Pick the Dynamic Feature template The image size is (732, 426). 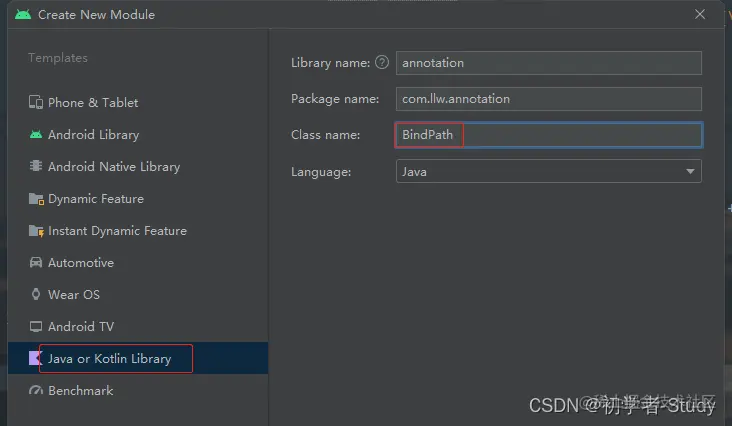[138, 199]
